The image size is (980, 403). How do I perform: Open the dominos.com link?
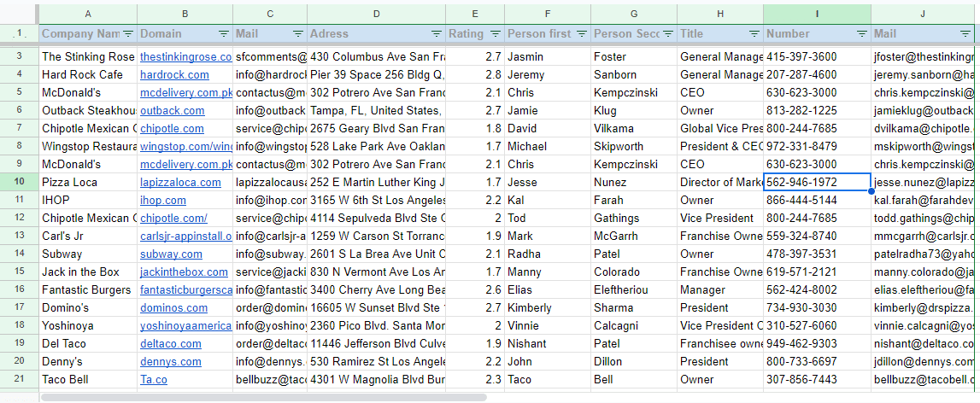(173, 308)
